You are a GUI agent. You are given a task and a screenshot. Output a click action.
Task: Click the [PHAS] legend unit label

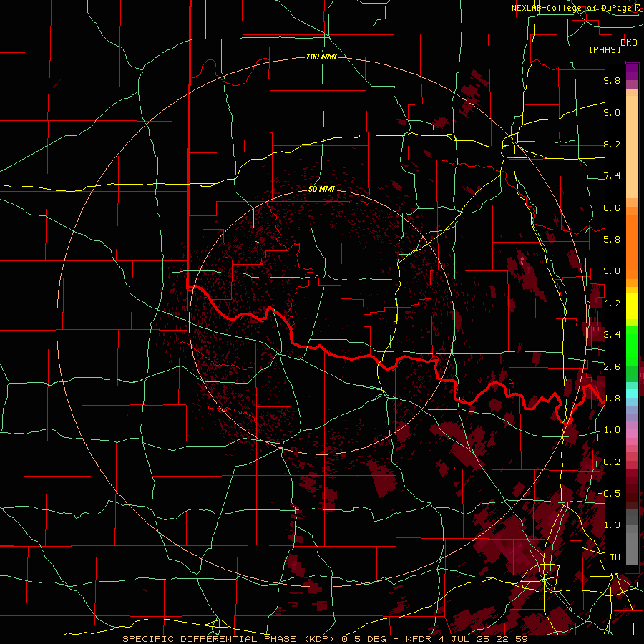pos(605,49)
